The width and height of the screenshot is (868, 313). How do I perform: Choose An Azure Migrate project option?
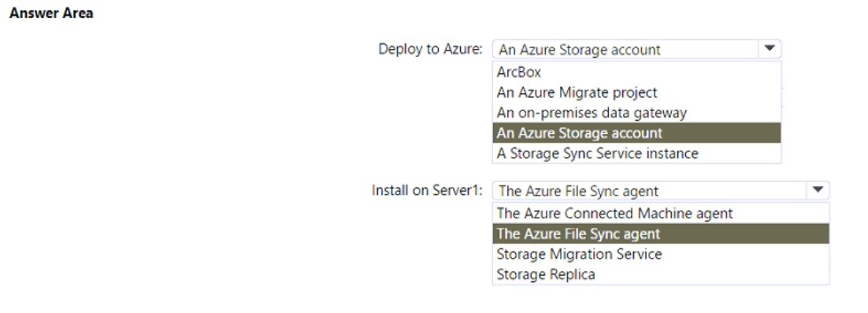click(636, 92)
